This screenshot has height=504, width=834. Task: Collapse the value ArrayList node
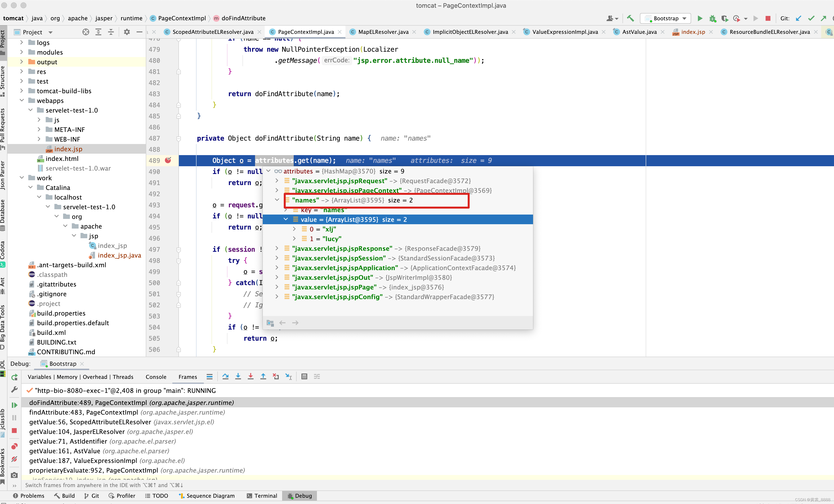click(x=286, y=219)
